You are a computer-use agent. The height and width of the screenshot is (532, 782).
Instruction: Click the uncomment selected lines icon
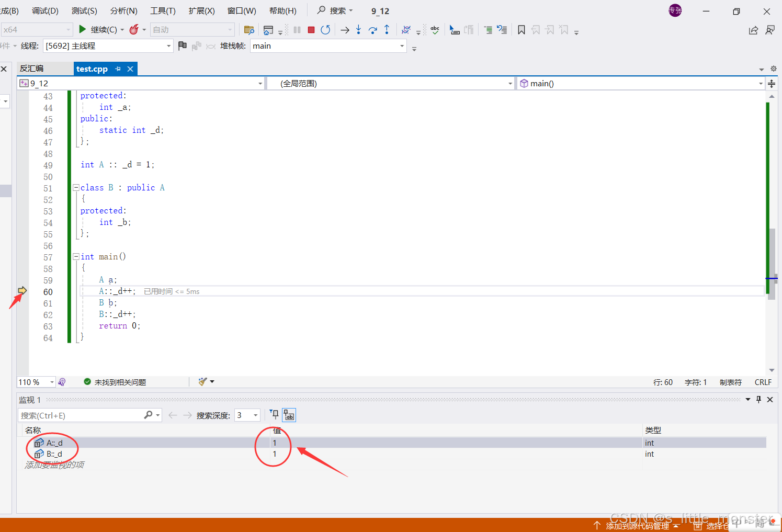(502, 30)
